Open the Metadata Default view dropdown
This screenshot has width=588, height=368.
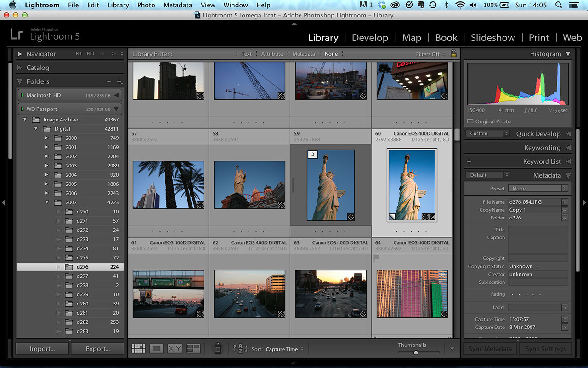pyautogui.click(x=487, y=175)
